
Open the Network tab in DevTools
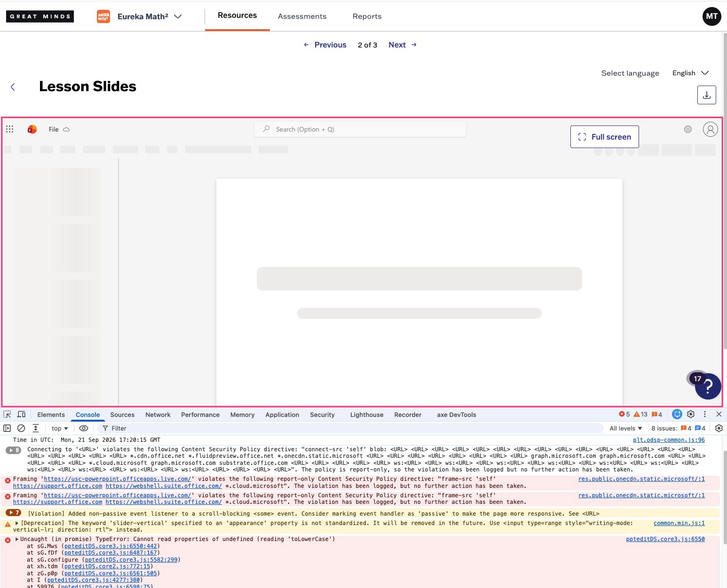[x=158, y=415]
